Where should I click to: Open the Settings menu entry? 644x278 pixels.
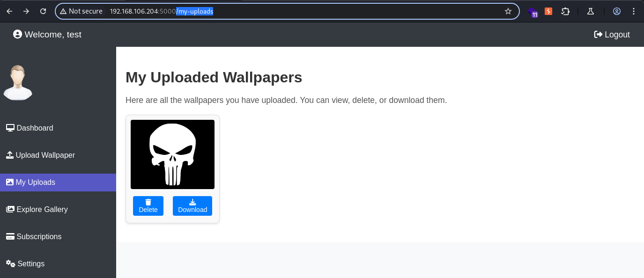(58, 263)
